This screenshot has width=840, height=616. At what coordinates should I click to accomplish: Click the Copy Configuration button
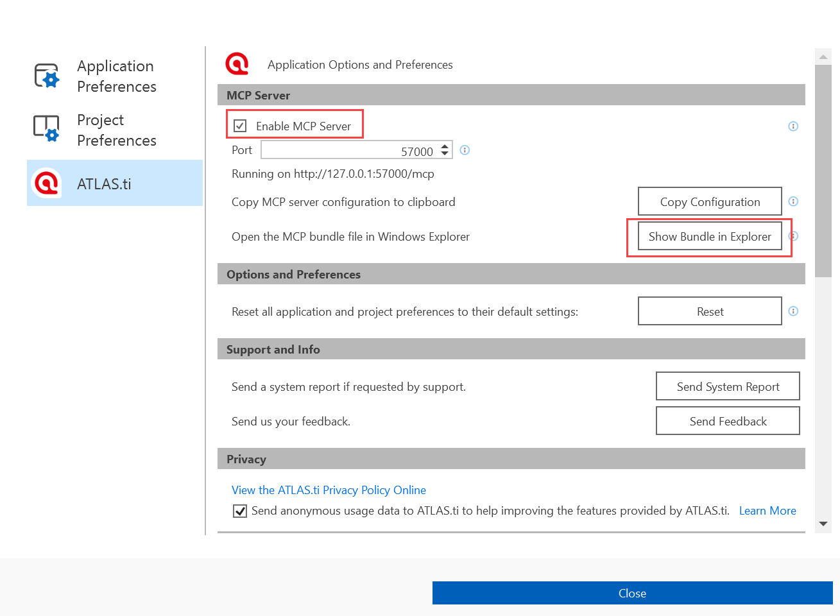[x=710, y=201]
